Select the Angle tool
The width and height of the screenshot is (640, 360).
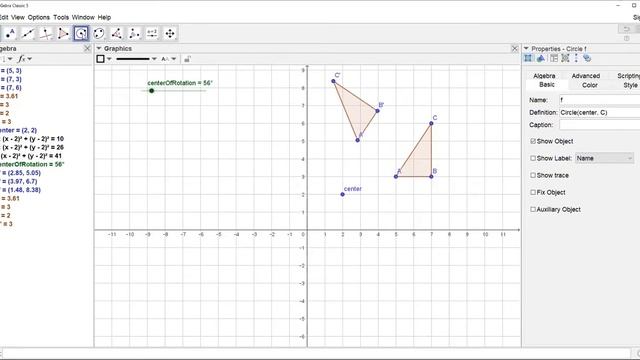116,33
